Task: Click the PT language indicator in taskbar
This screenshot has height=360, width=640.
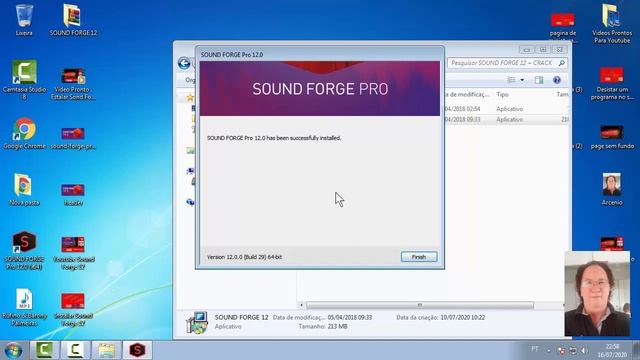Action: pos(535,349)
